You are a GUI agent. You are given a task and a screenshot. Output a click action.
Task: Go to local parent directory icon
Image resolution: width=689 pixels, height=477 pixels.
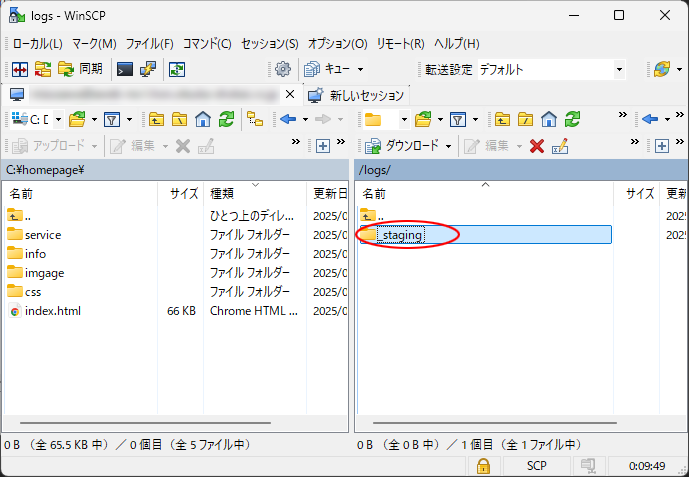(157, 119)
